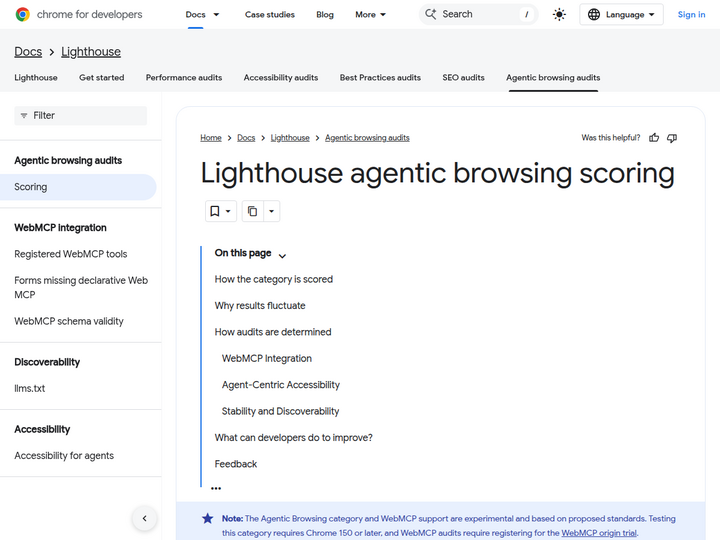Image resolution: width=720 pixels, height=540 pixels.
Task: Open Forms missing declarative Web MCP
Action: click(81, 287)
